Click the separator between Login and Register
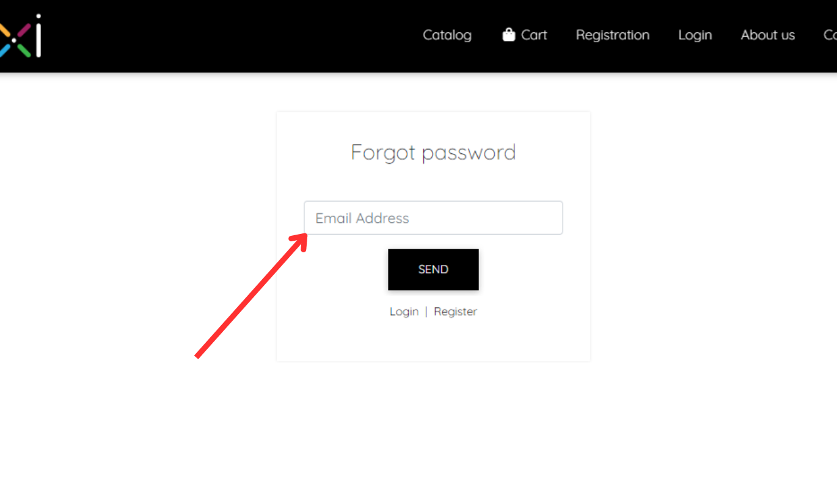This screenshot has height=504, width=837. pos(426,312)
